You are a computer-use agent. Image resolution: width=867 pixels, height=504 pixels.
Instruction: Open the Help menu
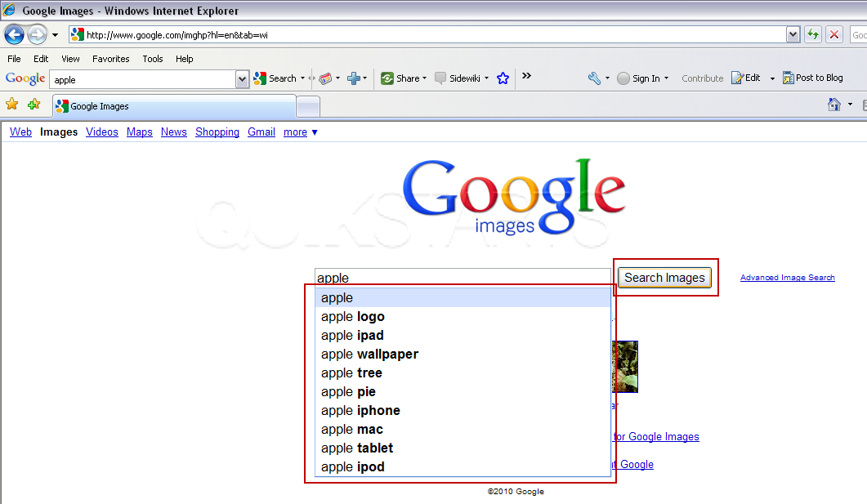[184, 59]
